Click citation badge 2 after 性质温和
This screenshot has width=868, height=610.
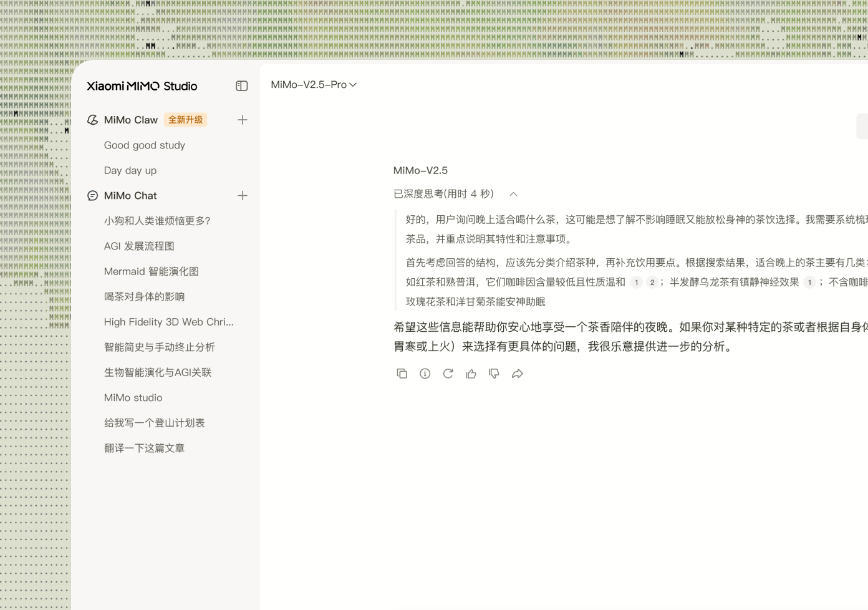point(652,283)
